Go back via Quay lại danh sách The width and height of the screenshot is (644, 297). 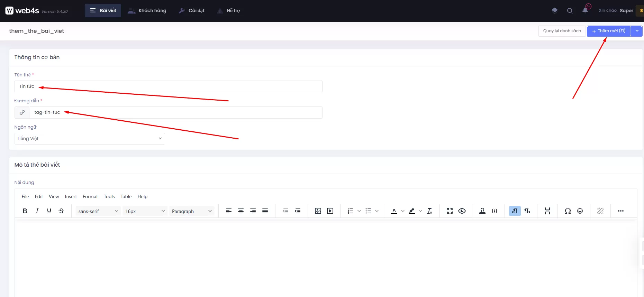click(562, 31)
